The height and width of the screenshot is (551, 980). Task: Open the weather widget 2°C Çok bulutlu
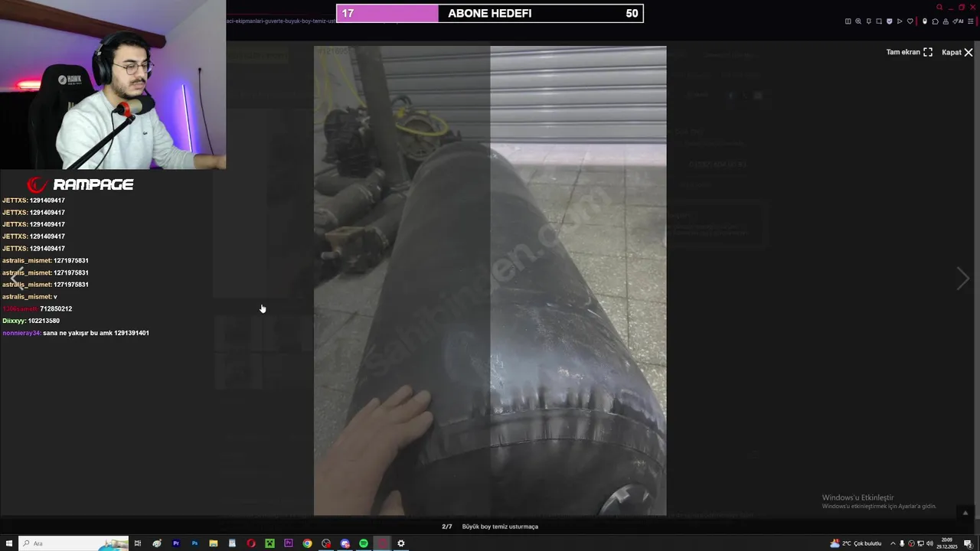[x=856, y=543]
